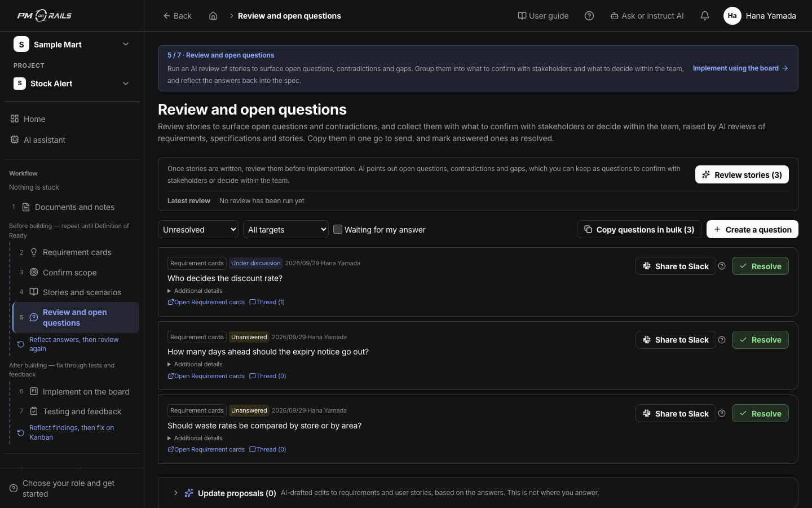Click the help question mark icon in header

pyautogui.click(x=589, y=16)
